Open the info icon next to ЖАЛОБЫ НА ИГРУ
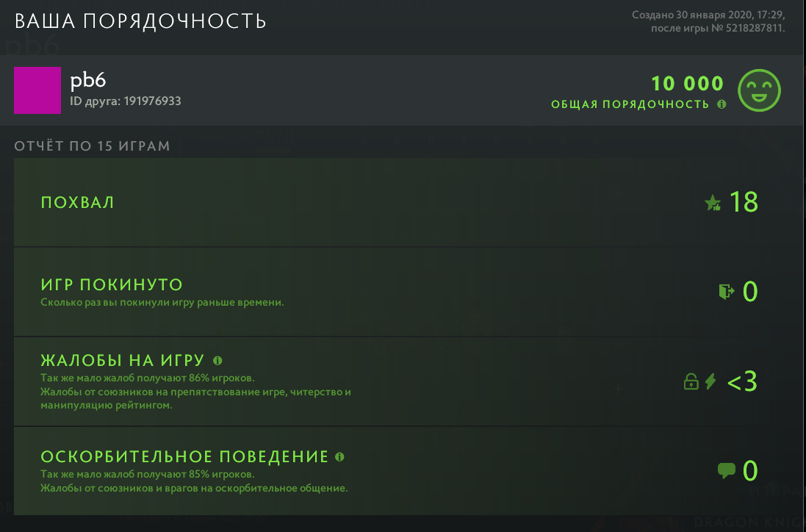The width and height of the screenshot is (806, 532). 217,359
